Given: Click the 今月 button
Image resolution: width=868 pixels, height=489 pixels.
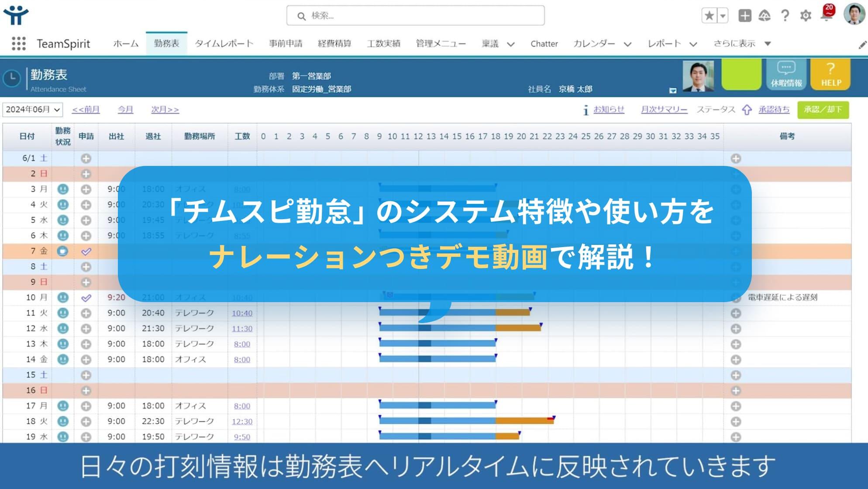Looking at the screenshot, I should (126, 110).
